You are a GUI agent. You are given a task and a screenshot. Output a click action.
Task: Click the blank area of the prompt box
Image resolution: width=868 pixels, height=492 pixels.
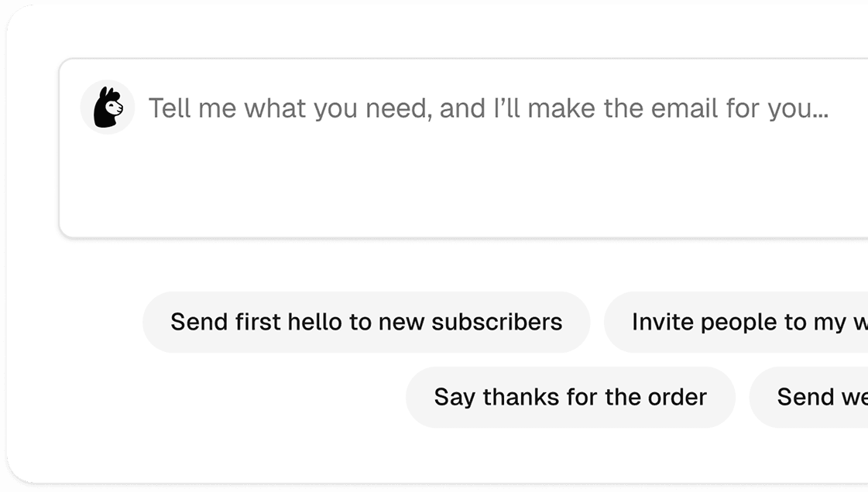click(465, 186)
